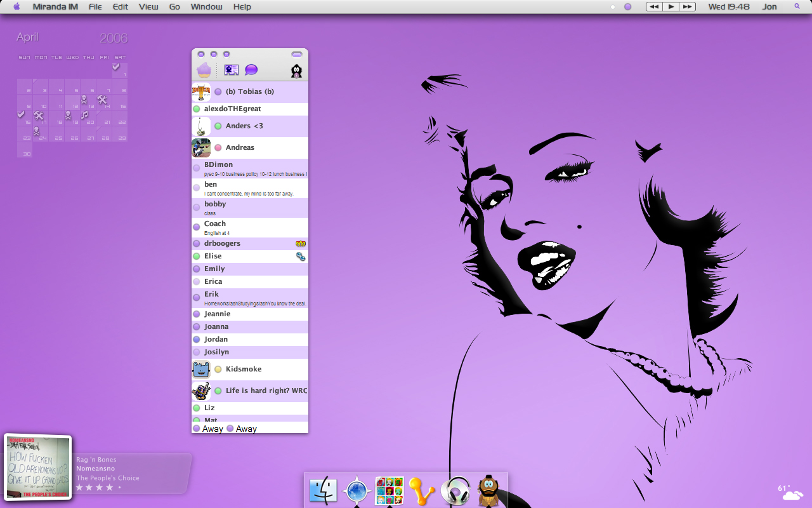Open Tobias's beer avatar
The height and width of the screenshot is (508, 812).
pos(201,92)
